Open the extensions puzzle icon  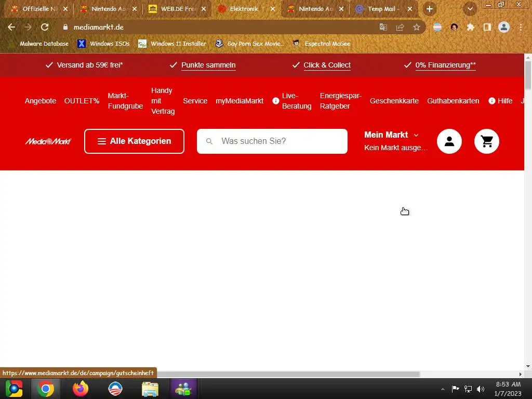(470, 27)
